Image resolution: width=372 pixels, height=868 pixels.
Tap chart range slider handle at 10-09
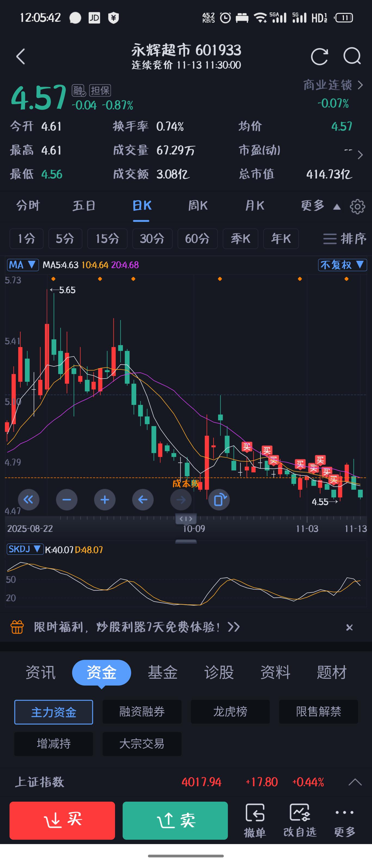(186, 519)
